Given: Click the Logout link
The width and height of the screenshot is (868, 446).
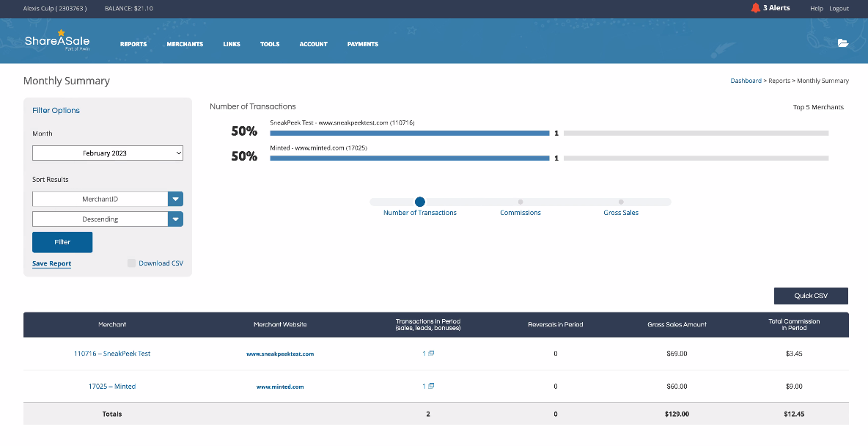Looking at the screenshot, I should point(839,8).
